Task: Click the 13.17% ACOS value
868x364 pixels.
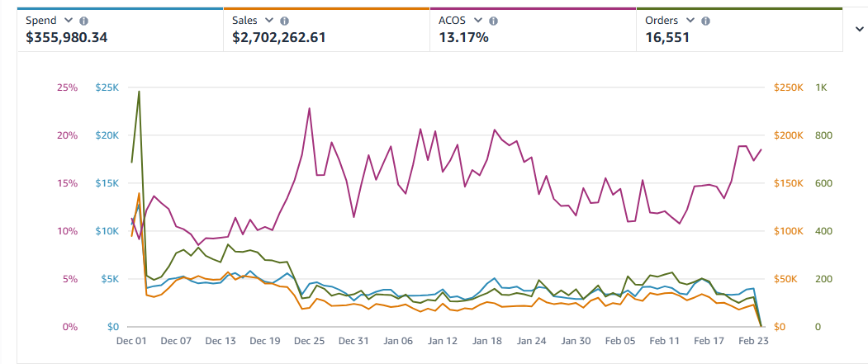Action: tap(463, 37)
